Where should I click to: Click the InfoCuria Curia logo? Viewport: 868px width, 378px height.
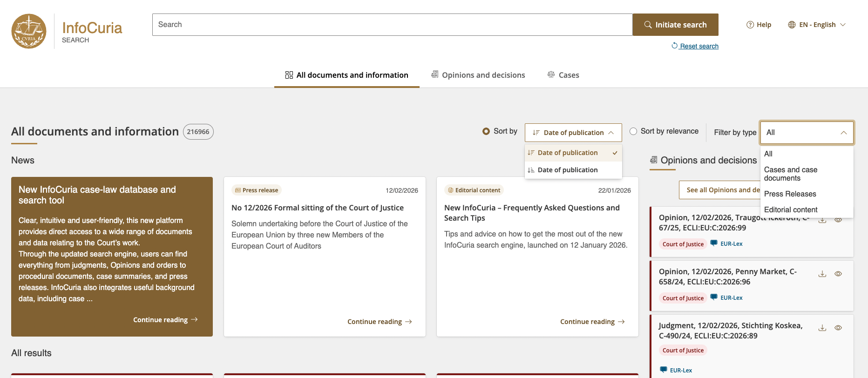(x=29, y=31)
